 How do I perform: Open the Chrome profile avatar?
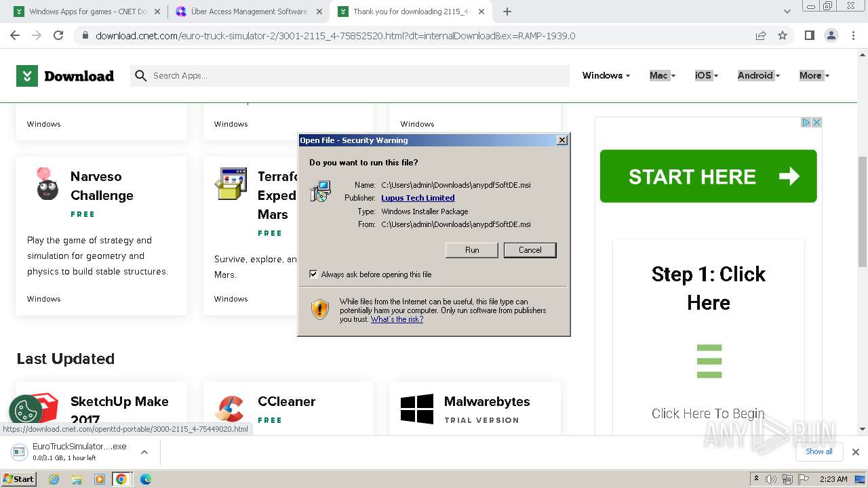coord(831,35)
